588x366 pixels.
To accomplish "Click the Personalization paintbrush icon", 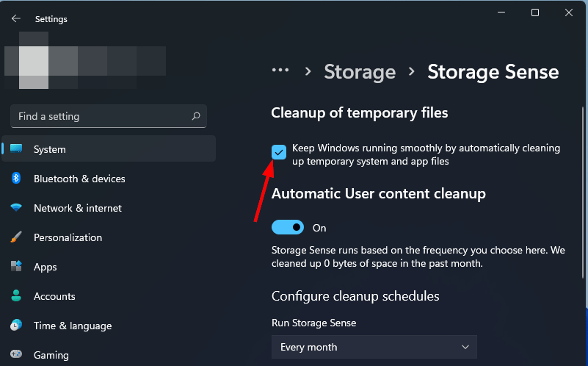I will [x=16, y=237].
